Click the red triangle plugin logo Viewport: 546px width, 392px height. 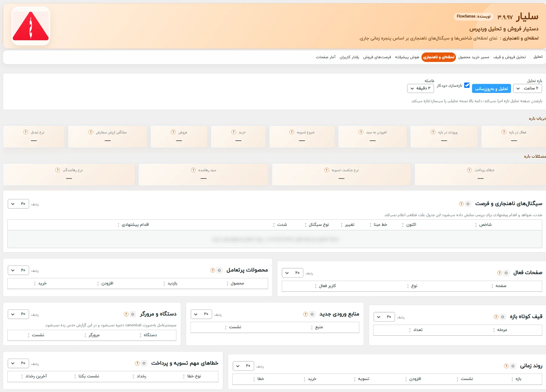pos(31,26)
